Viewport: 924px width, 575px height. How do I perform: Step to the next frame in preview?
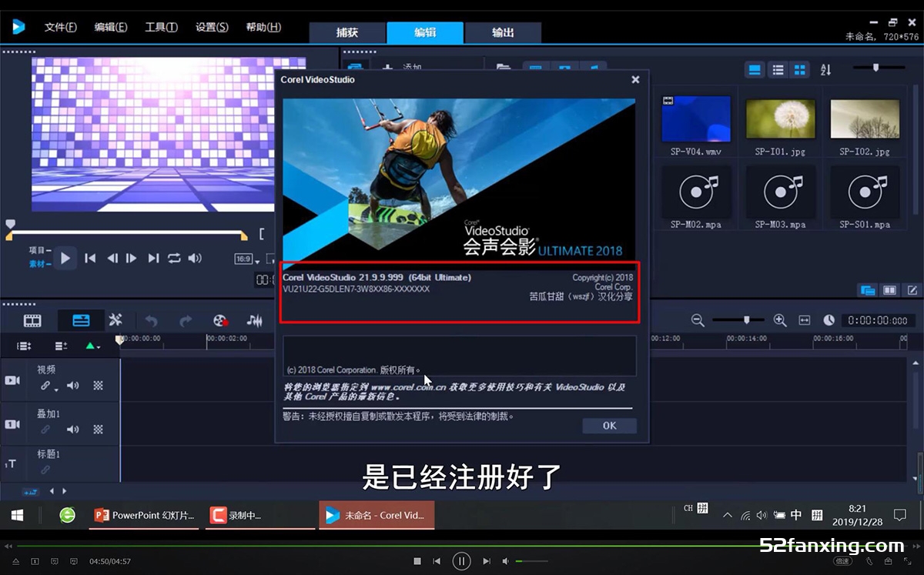click(131, 259)
